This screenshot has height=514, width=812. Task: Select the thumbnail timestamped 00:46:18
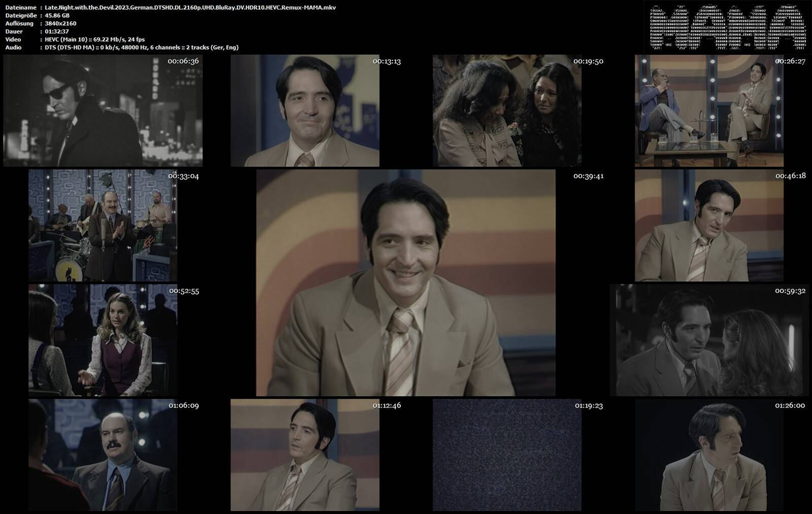point(709,225)
